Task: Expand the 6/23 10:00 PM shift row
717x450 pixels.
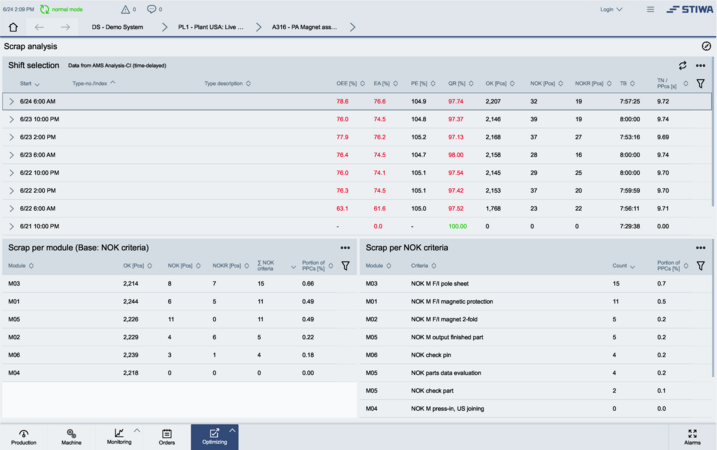Action: [12, 119]
